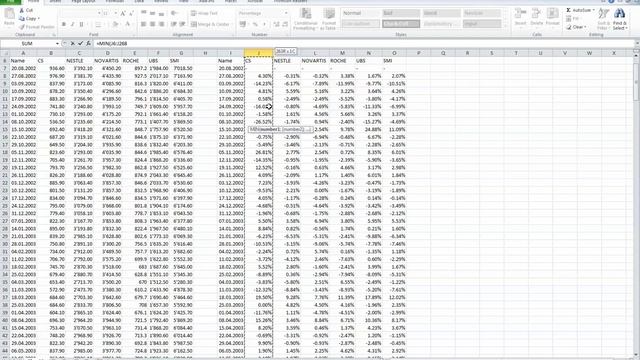The image size is (640, 360).
Task: Open the Clipboard pane dialog launcher
Action: click(53, 35)
